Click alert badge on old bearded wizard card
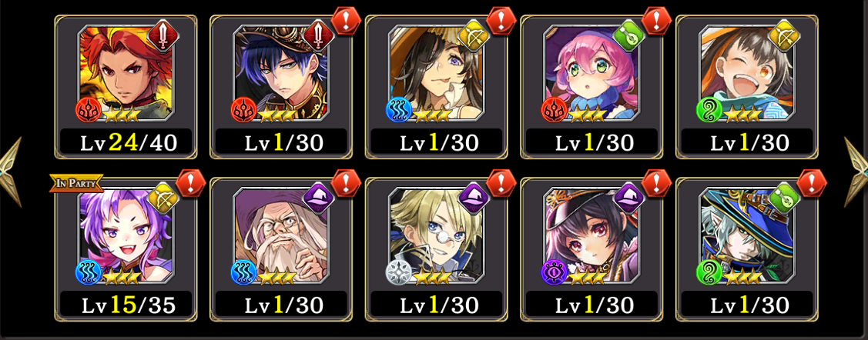This screenshot has height=340, width=868. (x=345, y=184)
